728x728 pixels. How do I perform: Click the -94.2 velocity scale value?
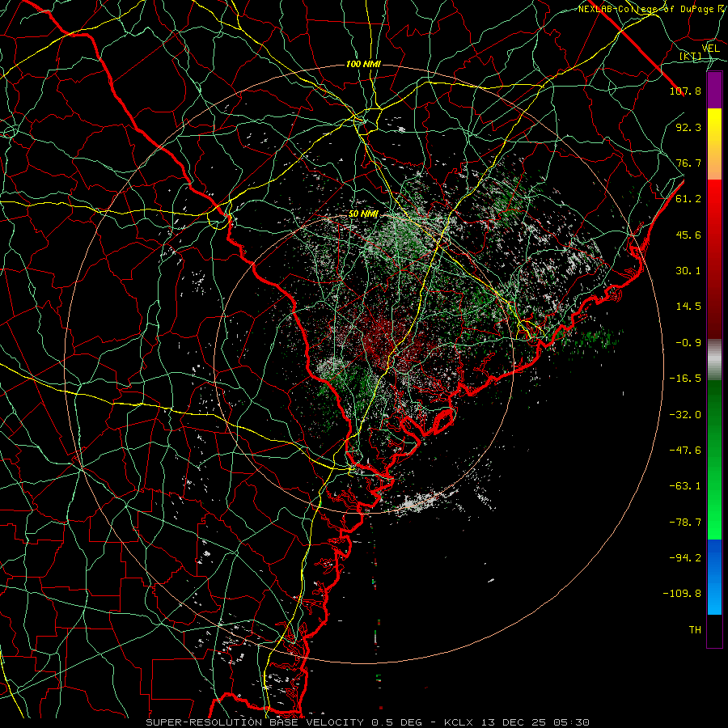tap(685, 558)
